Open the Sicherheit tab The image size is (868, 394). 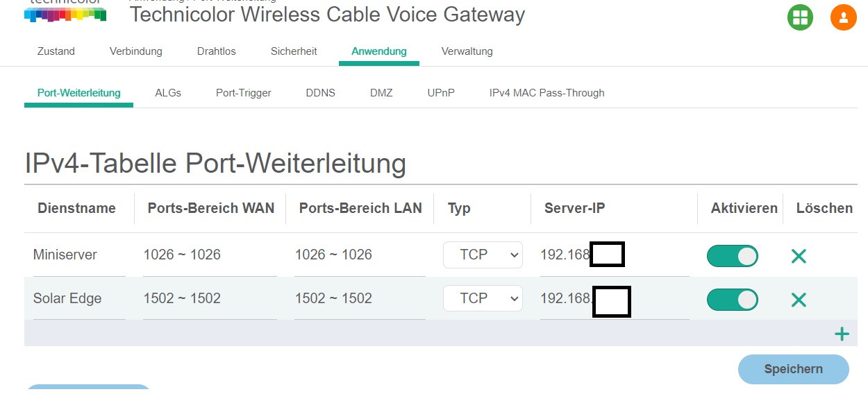tap(294, 51)
